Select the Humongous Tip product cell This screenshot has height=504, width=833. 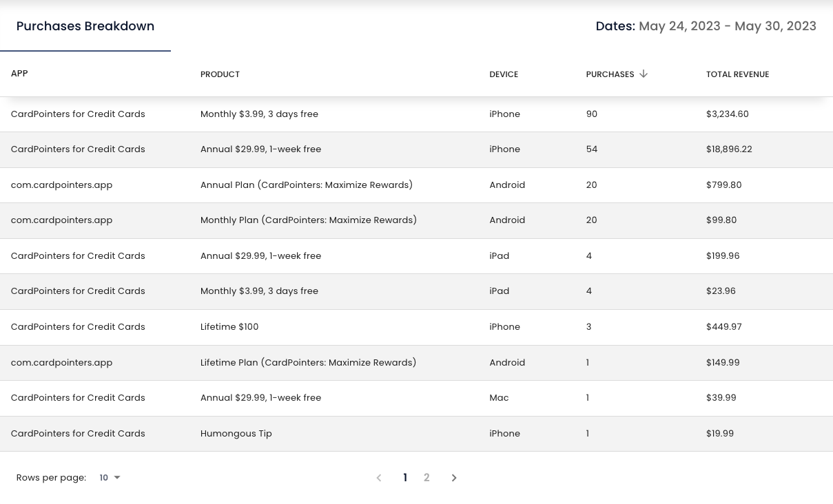236,434
